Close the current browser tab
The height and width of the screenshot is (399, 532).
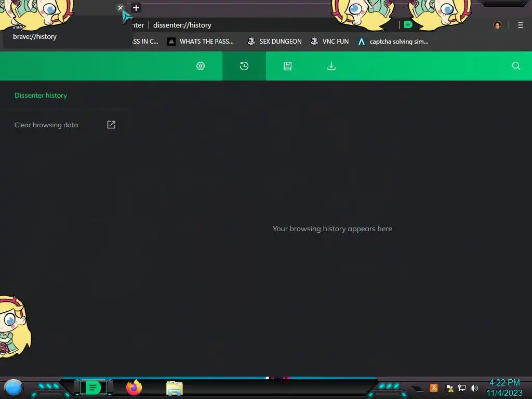[120, 7]
